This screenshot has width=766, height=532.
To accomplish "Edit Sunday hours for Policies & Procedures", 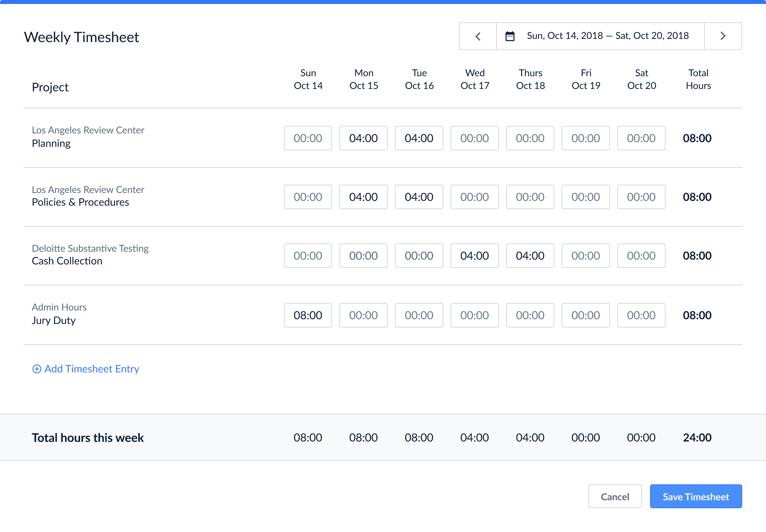I will pyautogui.click(x=308, y=197).
